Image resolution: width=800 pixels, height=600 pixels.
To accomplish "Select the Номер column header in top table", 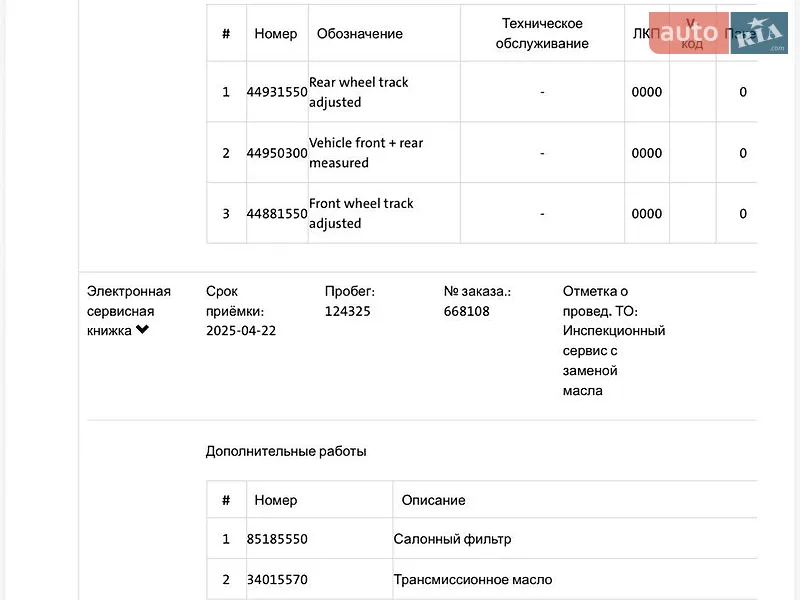I will pos(276,34).
